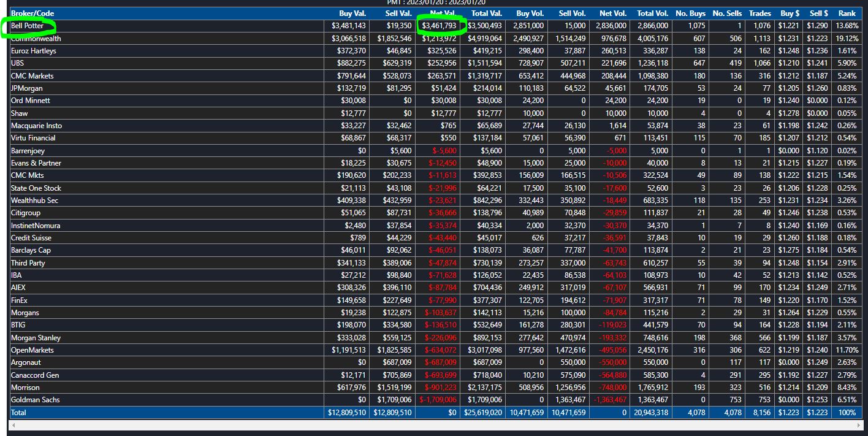Viewport: 868px width, 436px height.
Task: Select the Goldman Sachs broker name
Action: click(x=34, y=400)
